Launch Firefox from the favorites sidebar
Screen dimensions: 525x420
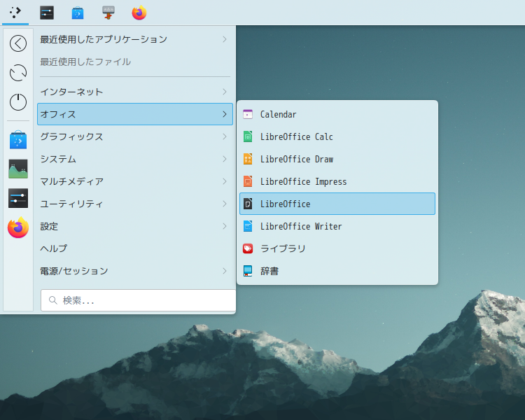point(18,227)
